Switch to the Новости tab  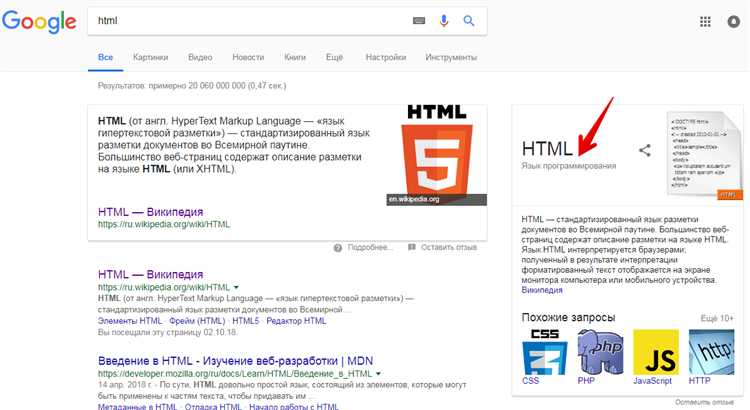pos(248,57)
